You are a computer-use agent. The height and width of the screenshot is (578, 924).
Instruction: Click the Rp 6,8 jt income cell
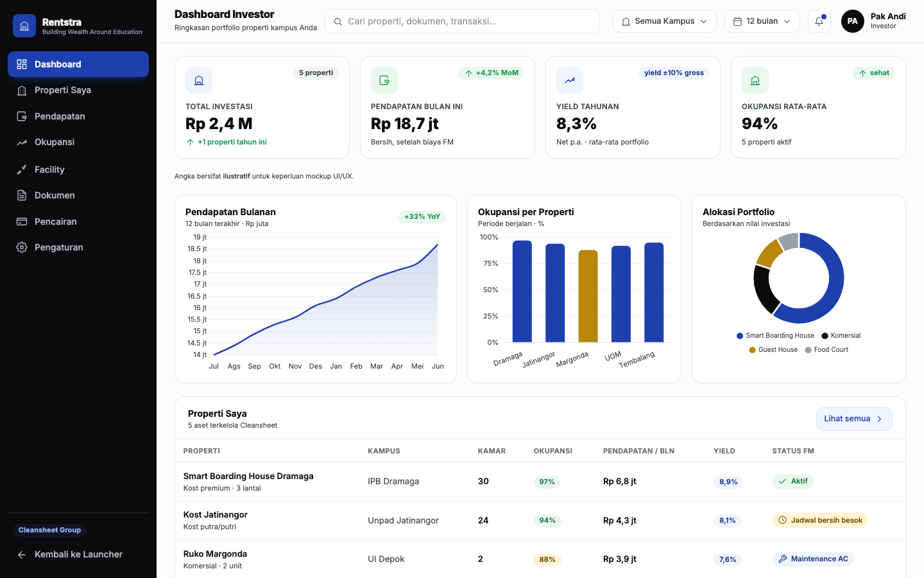620,482
